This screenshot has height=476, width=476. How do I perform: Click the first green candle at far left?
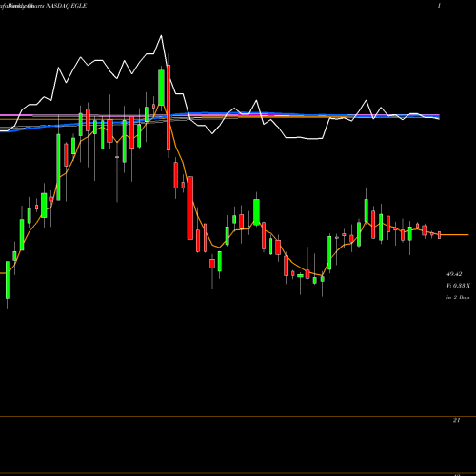tap(8, 280)
